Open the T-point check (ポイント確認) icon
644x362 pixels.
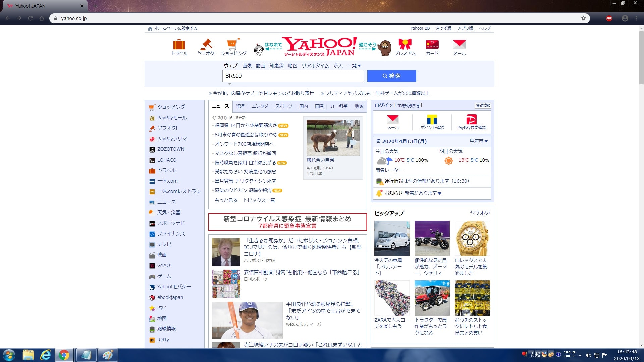pyautogui.click(x=432, y=119)
